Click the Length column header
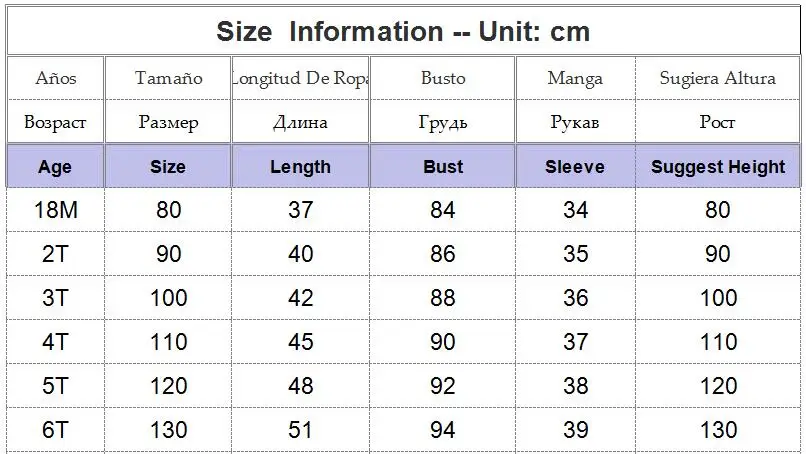 click(300, 167)
